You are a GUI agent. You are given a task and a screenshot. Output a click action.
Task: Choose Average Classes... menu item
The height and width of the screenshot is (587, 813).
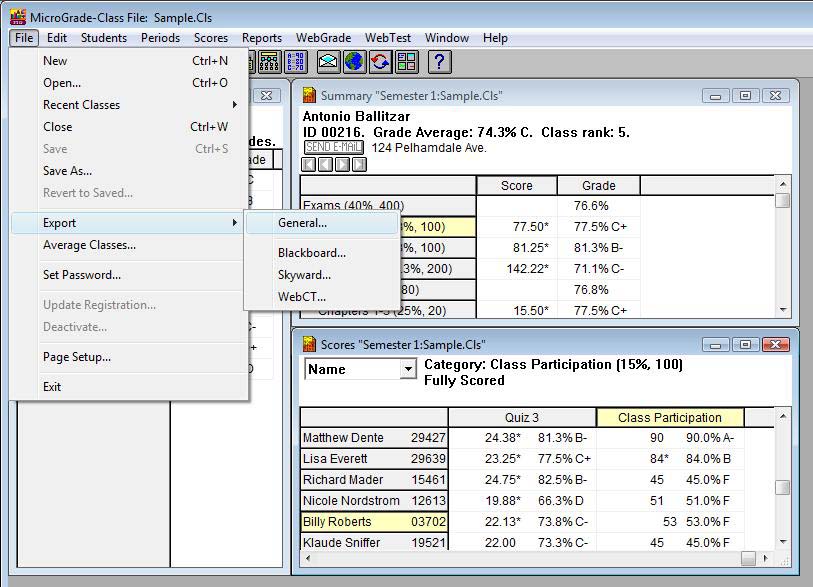130,245
